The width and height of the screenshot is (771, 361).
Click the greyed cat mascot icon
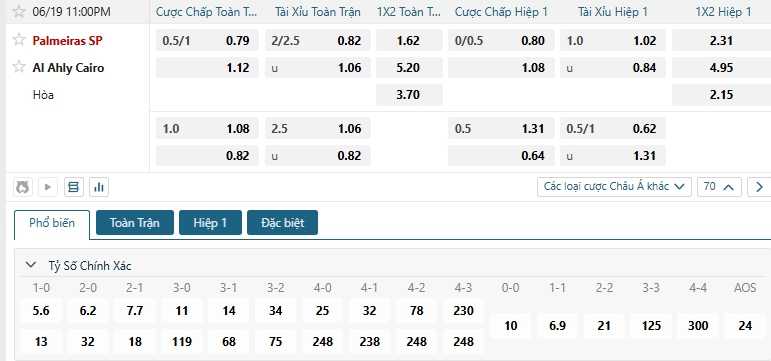(23, 187)
